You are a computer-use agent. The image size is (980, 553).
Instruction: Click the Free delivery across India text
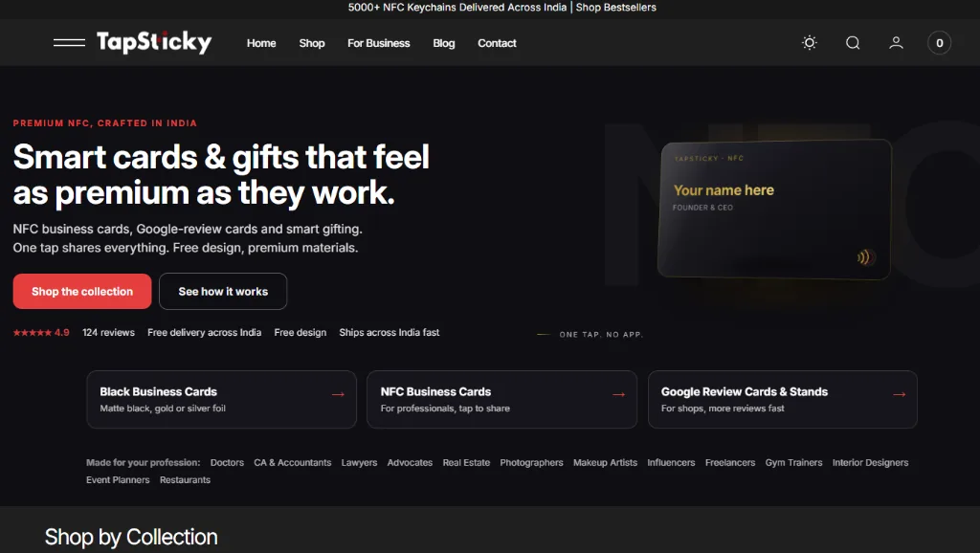point(205,332)
